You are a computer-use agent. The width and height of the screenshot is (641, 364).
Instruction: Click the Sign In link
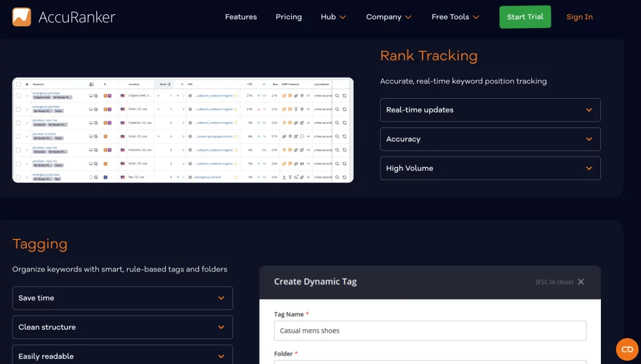click(x=579, y=17)
